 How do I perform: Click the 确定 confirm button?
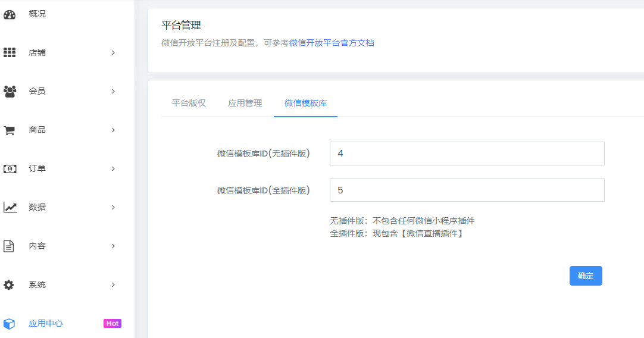coord(586,276)
